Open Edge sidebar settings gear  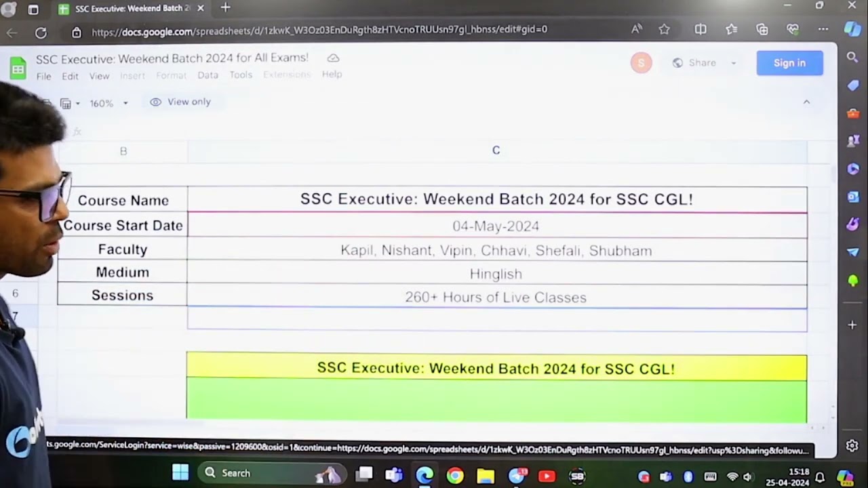852,445
